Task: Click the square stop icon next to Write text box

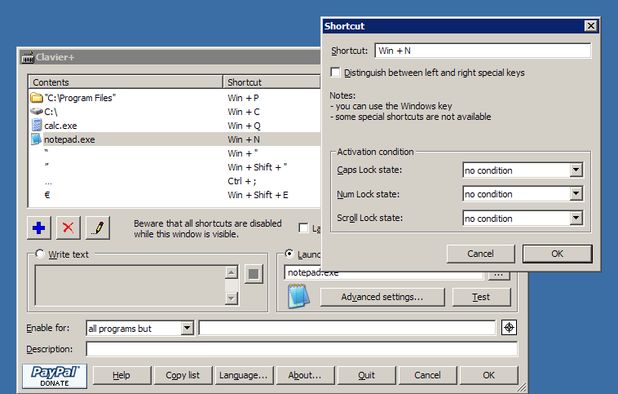Action: pyautogui.click(x=253, y=274)
